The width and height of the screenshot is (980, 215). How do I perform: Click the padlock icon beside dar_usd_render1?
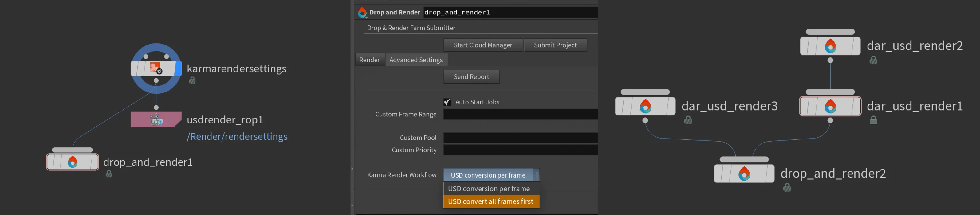[873, 120]
